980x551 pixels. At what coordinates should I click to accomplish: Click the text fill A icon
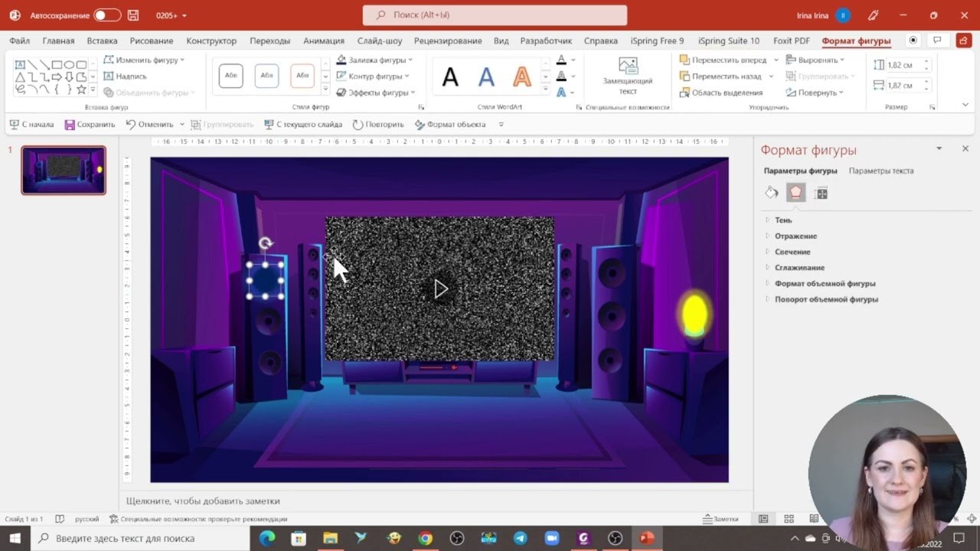coord(561,60)
